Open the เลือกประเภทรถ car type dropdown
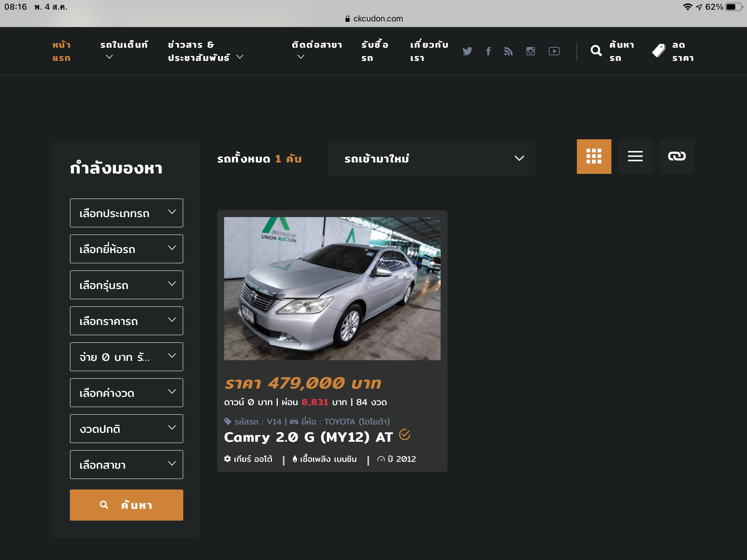Screen dimensions: 747x560 tap(126, 213)
